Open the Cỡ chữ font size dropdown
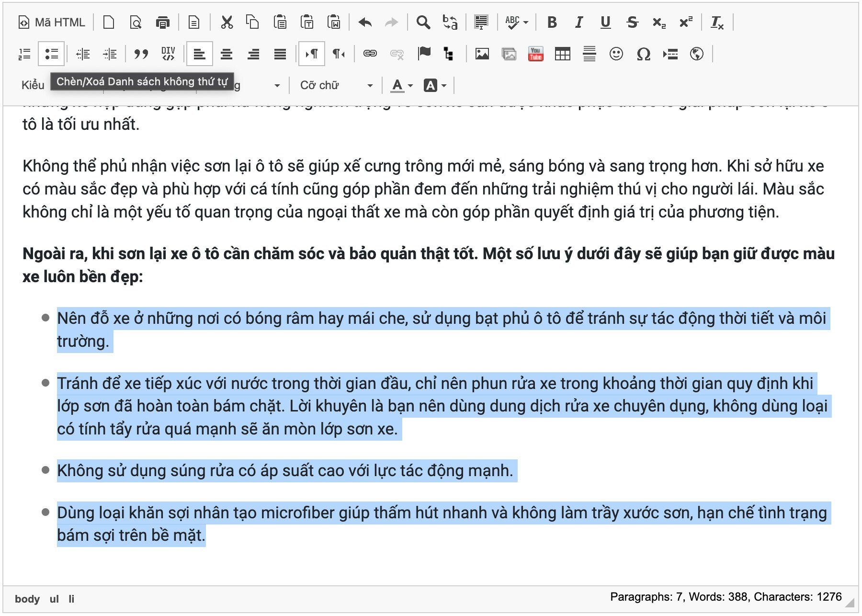Screen dimensions: 862x616 (x=336, y=85)
